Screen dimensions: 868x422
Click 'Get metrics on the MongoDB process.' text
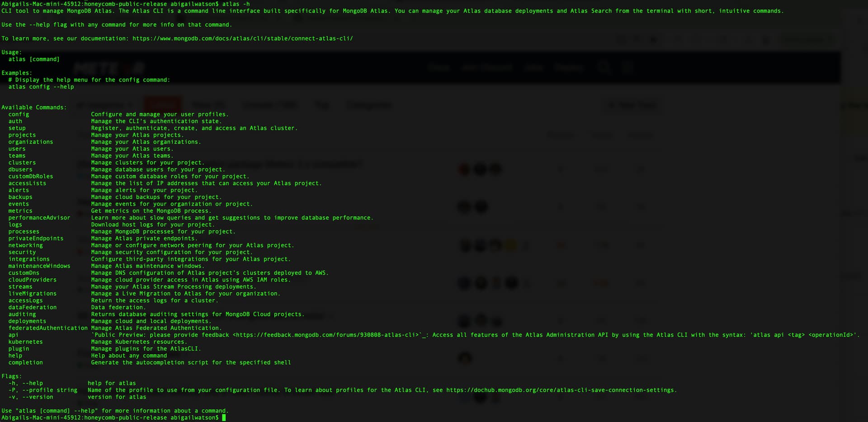pos(151,211)
